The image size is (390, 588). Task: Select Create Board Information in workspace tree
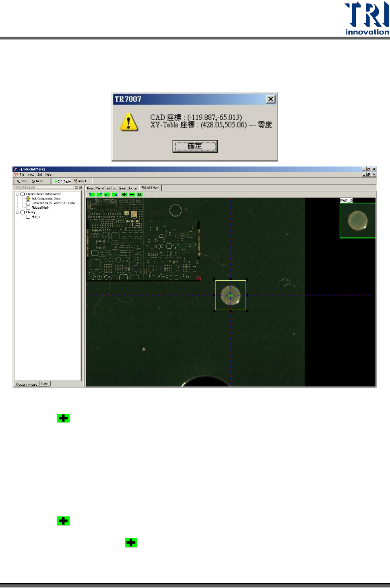click(x=43, y=194)
